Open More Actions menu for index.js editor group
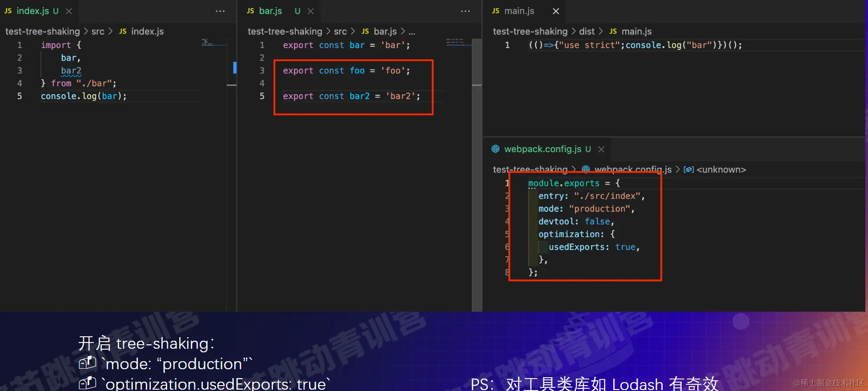This screenshot has width=868, height=391. [220, 11]
